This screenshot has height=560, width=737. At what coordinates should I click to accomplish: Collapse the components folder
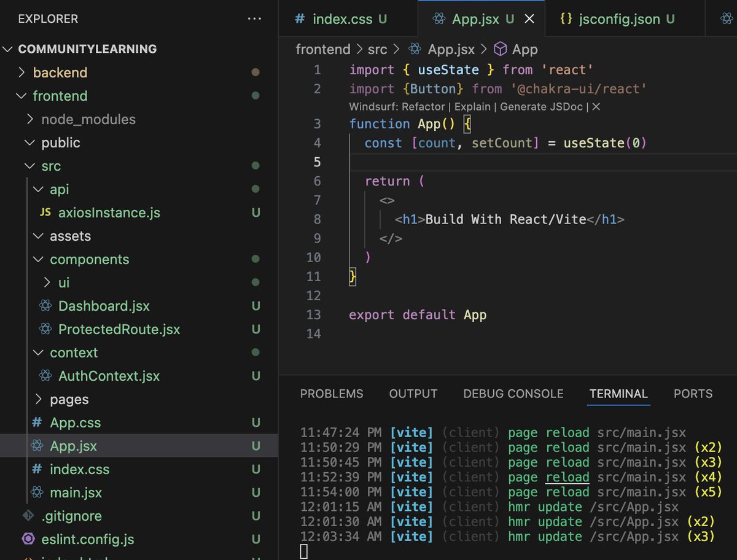click(39, 259)
